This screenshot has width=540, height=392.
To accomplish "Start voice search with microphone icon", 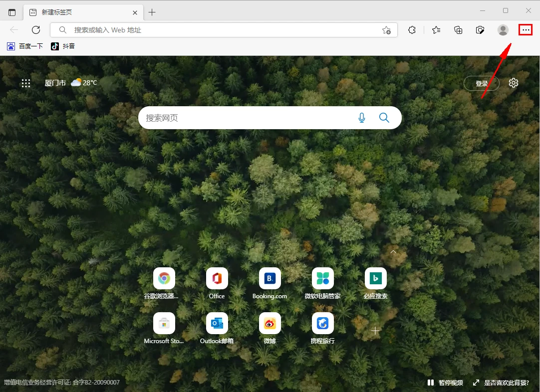I will pos(362,118).
